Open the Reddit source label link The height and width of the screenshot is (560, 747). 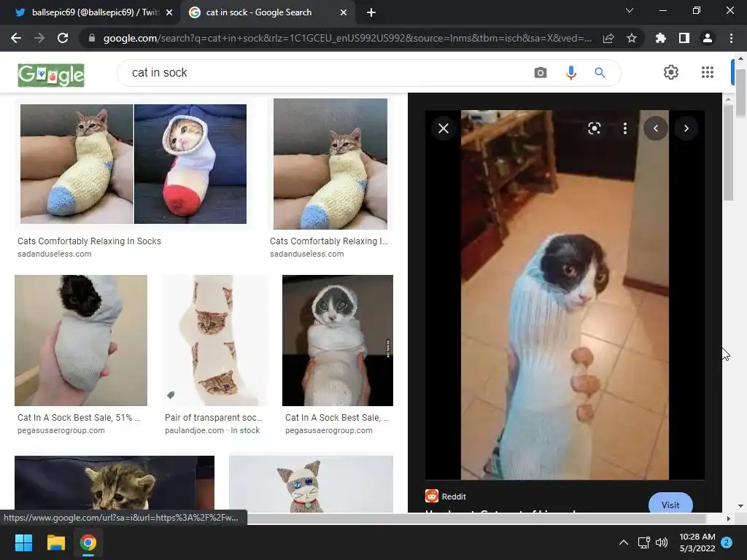click(x=454, y=496)
